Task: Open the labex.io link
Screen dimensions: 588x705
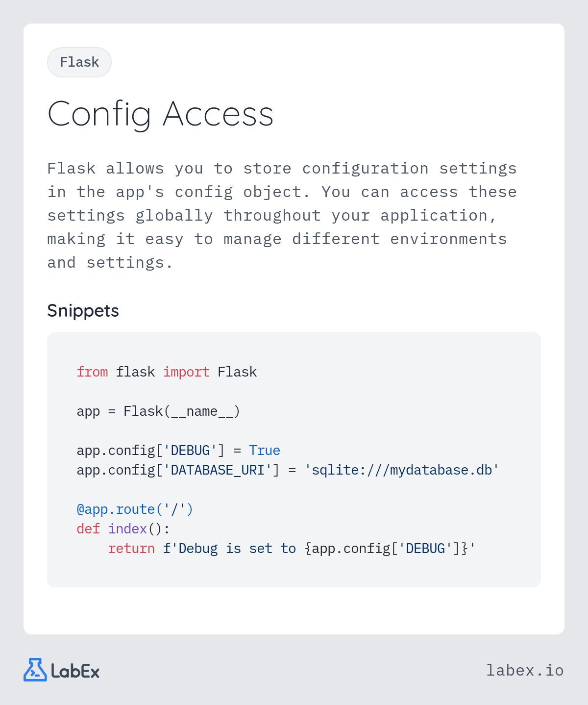Action: [x=525, y=670]
